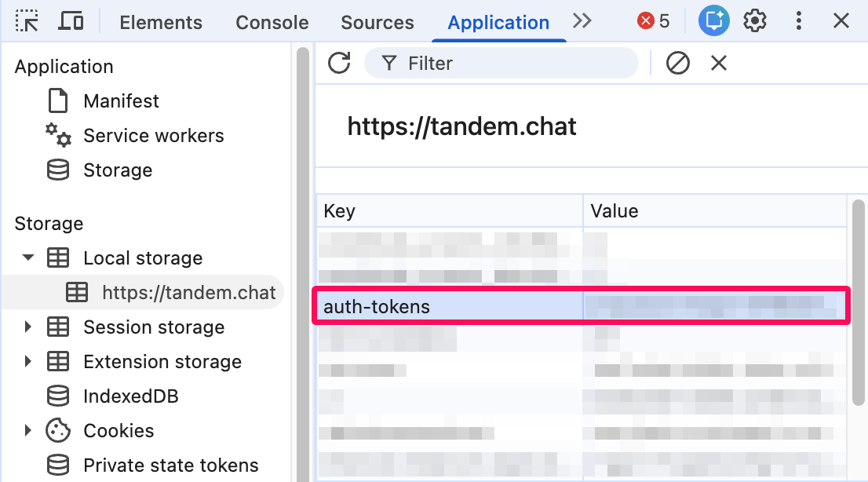This screenshot has width=868, height=482.
Task: Click the sidebar vertical scrollbar
Action: click(x=303, y=264)
